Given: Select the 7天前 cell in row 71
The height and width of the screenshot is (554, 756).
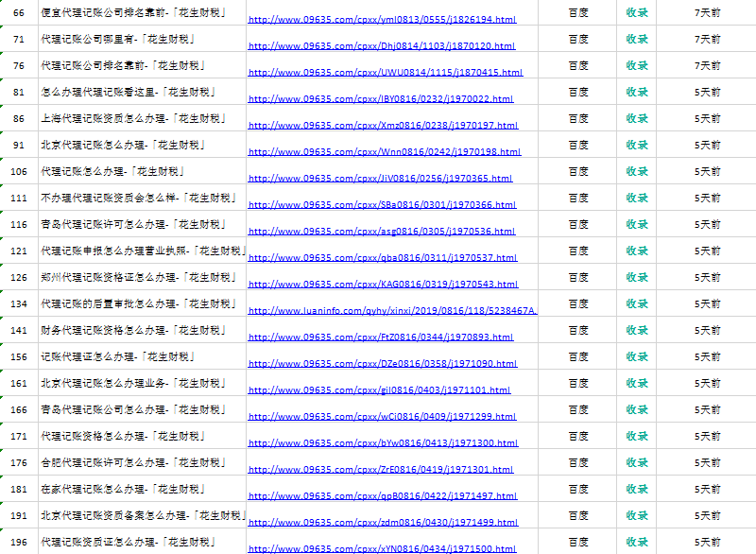Looking at the screenshot, I should tap(707, 39).
